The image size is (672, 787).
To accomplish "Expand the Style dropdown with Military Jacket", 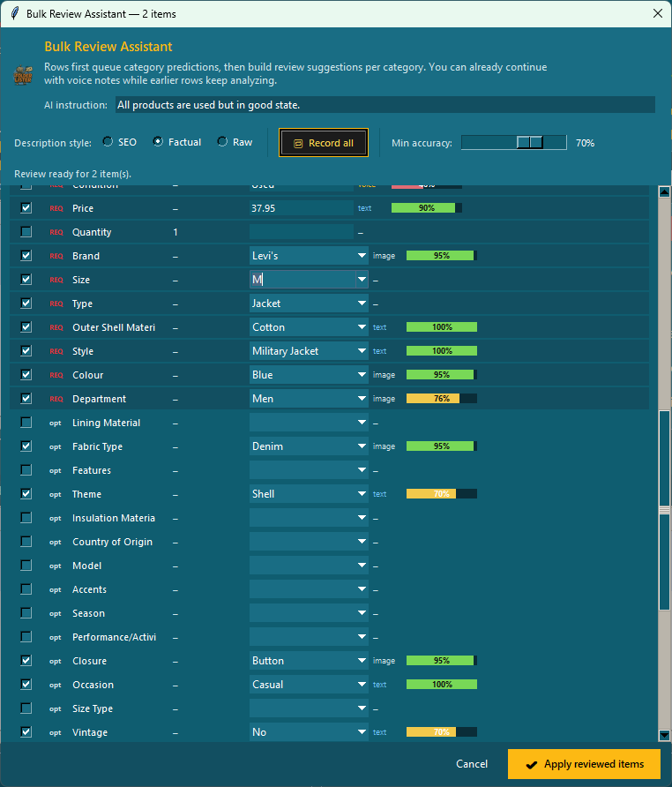I will click(362, 351).
